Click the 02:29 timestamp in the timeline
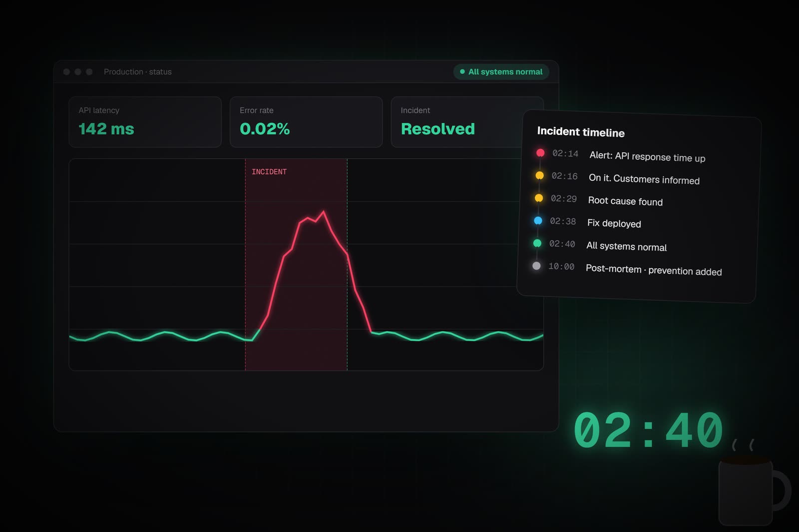The image size is (799, 532). coord(564,199)
